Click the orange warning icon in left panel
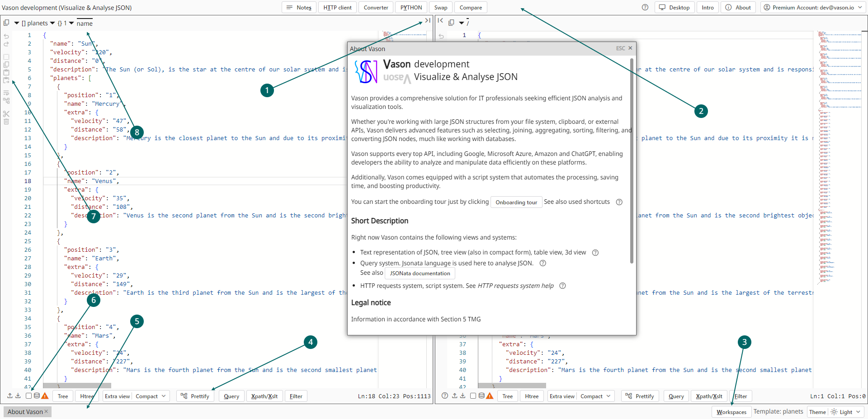868x419 pixels. click(45, 395)
